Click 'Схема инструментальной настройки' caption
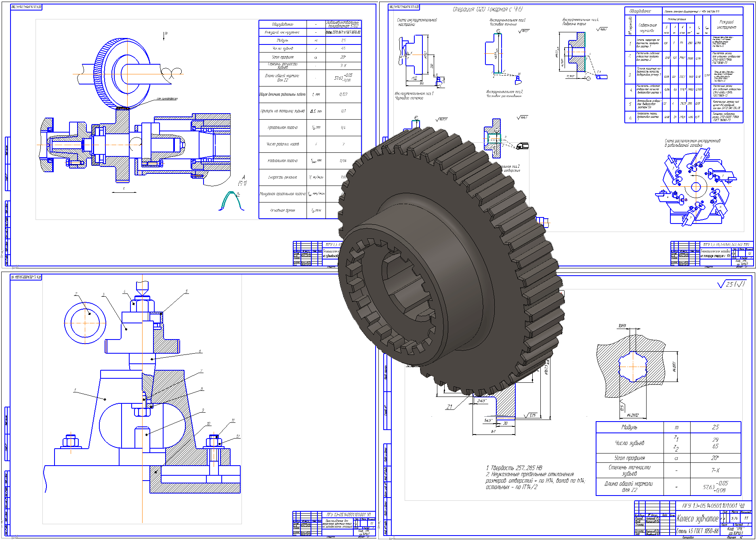 (417, 22)
